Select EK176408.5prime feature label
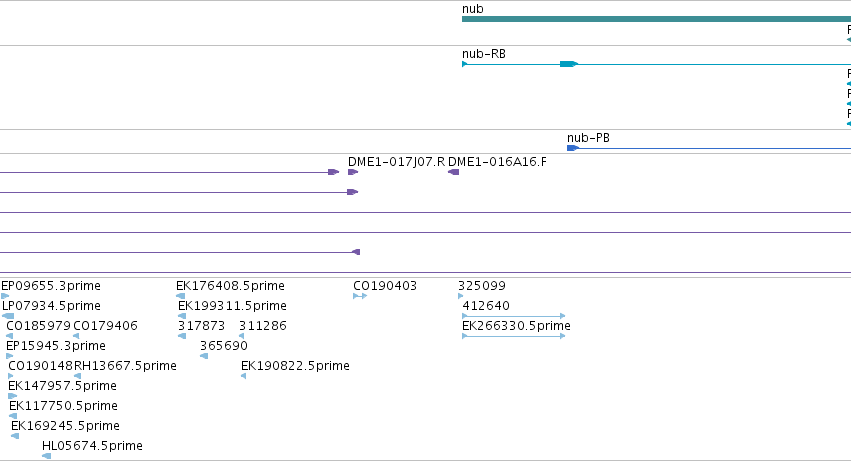Viewport: 851px width, 461px height. (230, 286)
